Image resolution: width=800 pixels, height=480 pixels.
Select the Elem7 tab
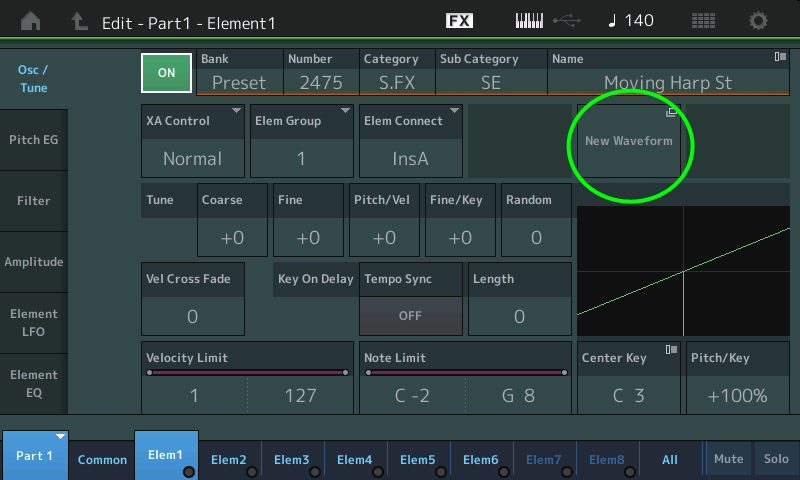[544, 460]
